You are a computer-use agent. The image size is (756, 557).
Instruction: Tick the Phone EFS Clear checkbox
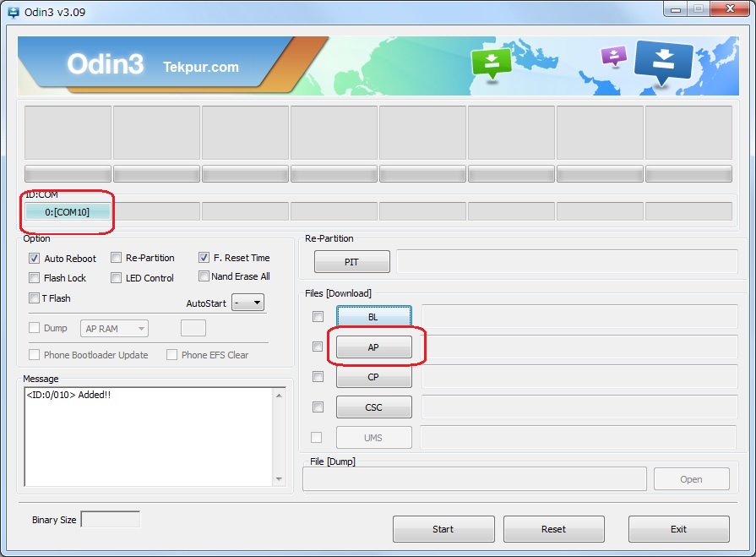pos(171,355)
